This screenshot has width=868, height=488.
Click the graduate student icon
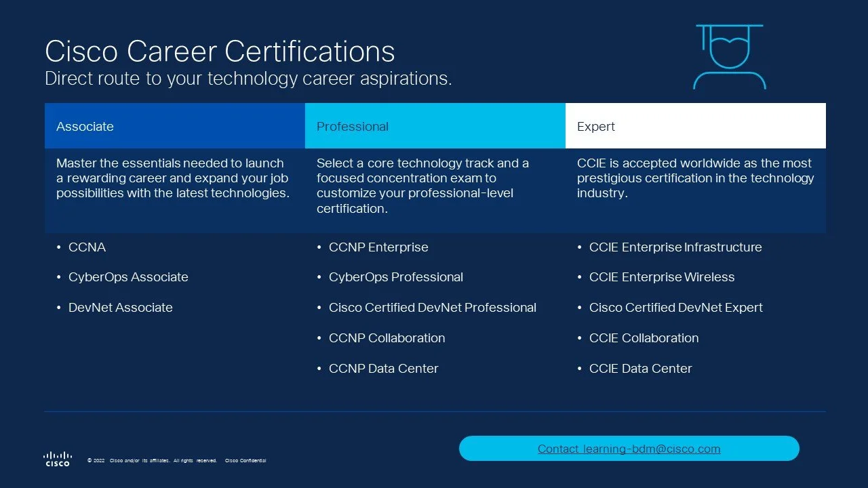pyautogui.click(x=730, y=57)
